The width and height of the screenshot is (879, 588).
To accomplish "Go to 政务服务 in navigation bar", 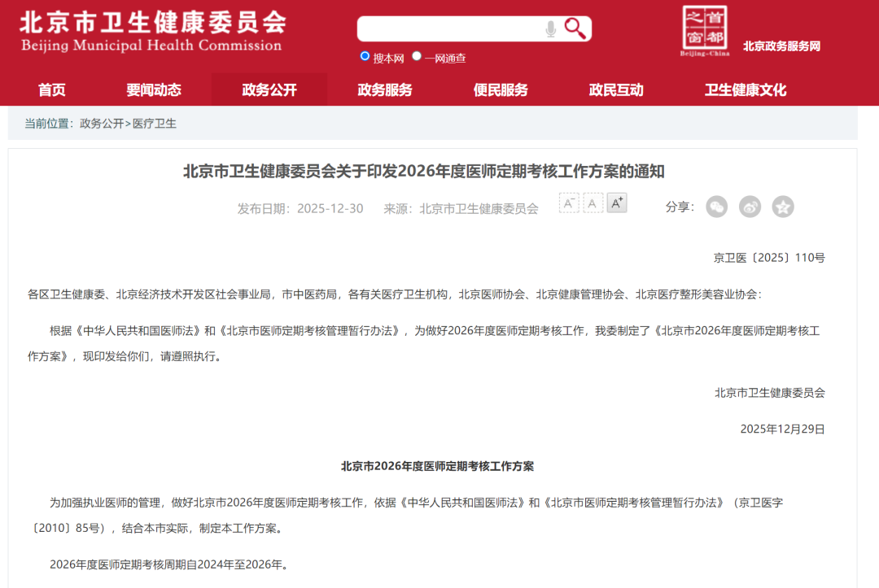I will tap(385, 90).
